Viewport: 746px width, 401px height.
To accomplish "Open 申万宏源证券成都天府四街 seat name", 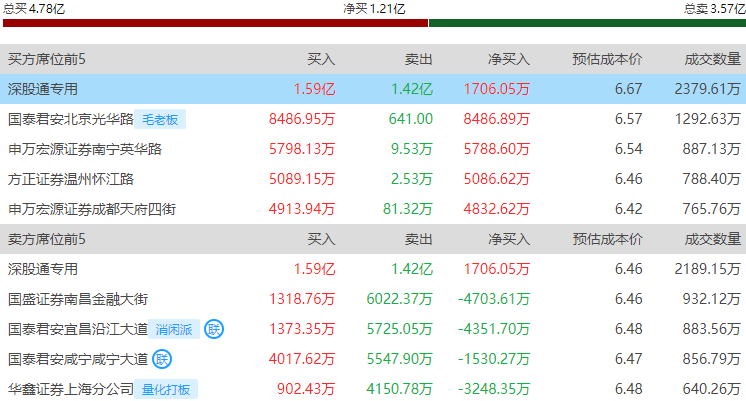I will coord(92,209).
